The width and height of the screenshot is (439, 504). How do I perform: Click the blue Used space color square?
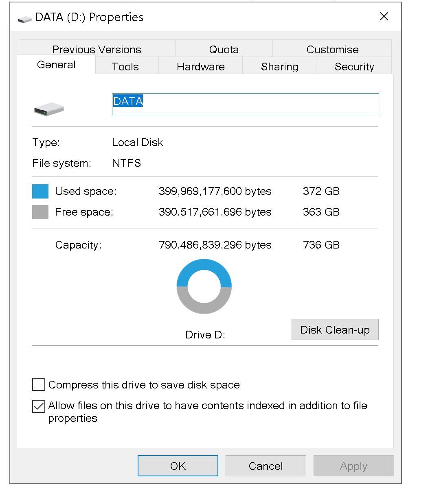[40, 191]
